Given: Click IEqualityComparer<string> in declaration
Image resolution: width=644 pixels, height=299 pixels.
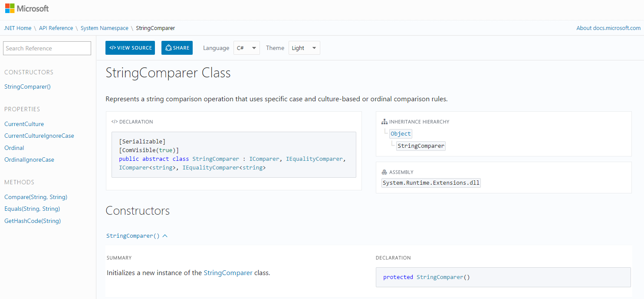Looking at the screenshot, I should pyautogui.click(x=224, y=167).
